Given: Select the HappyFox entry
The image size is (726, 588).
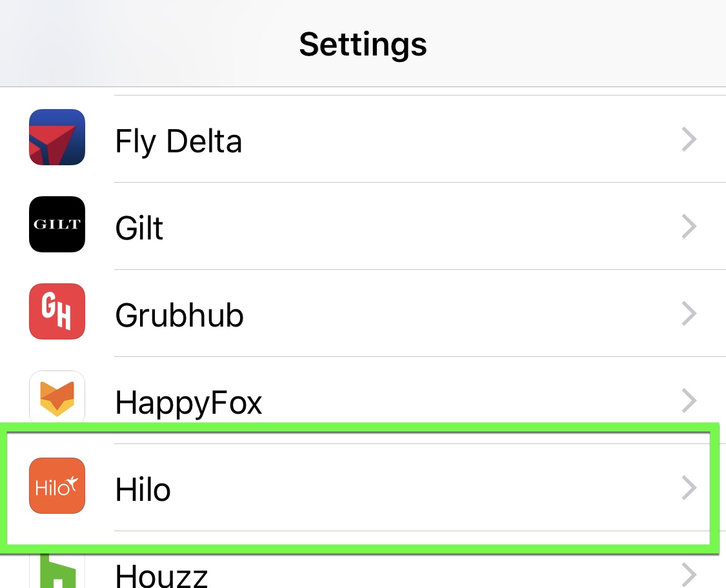Looking at the screenshot, I should (x=361, y=401).
